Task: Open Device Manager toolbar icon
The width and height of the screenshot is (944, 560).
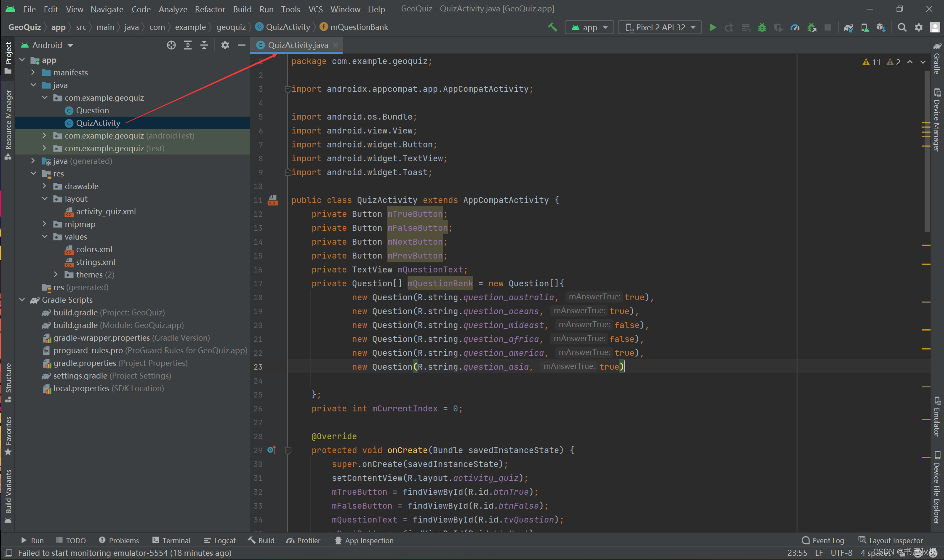Action: [x=865, y=27]
